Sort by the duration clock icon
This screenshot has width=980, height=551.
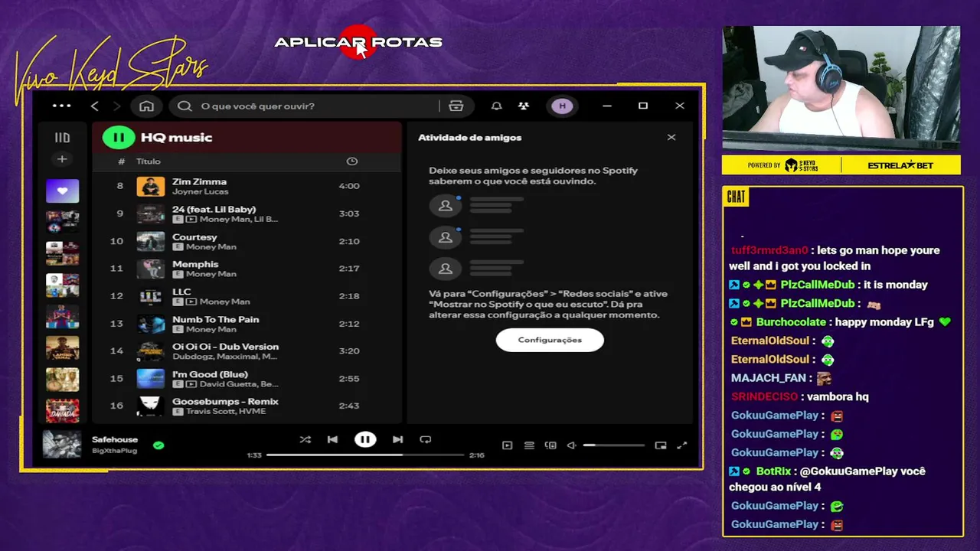351,161
